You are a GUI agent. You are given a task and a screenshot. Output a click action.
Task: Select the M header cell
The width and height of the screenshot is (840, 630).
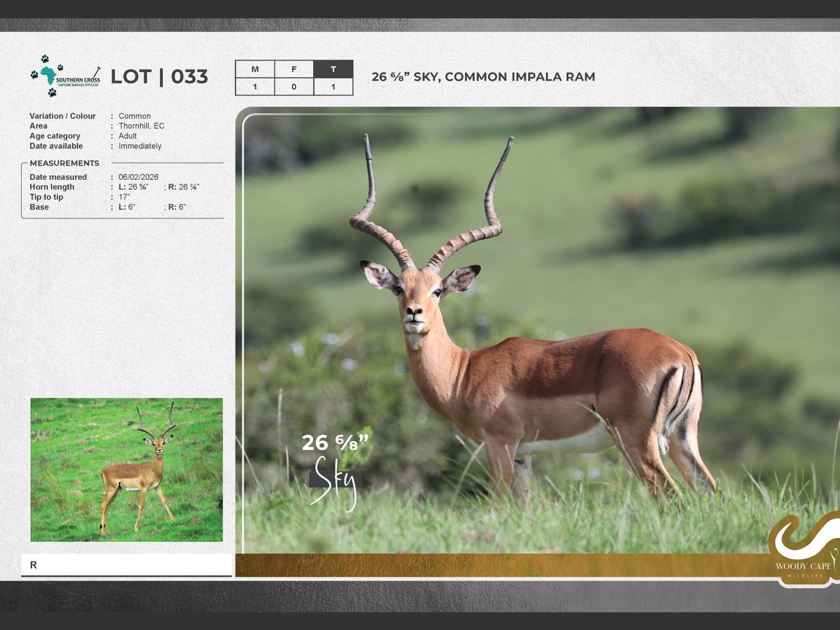coord(255,69)
